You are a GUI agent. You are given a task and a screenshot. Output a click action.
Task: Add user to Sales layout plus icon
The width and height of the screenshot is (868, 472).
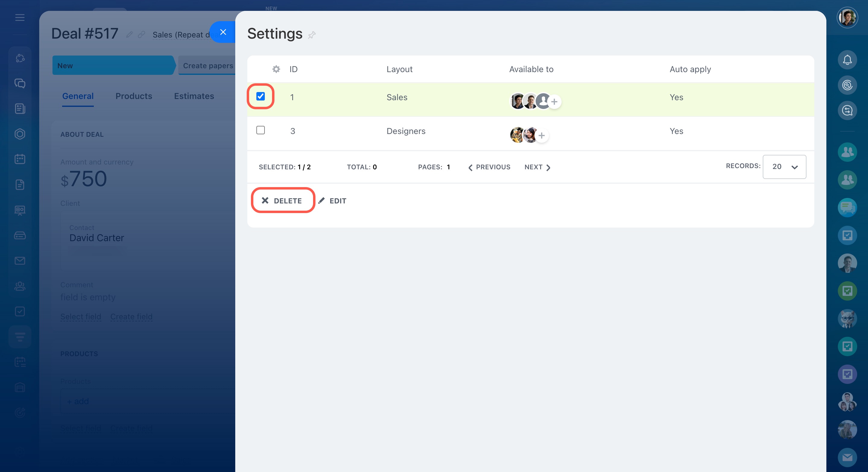click(x=554, y=101)
